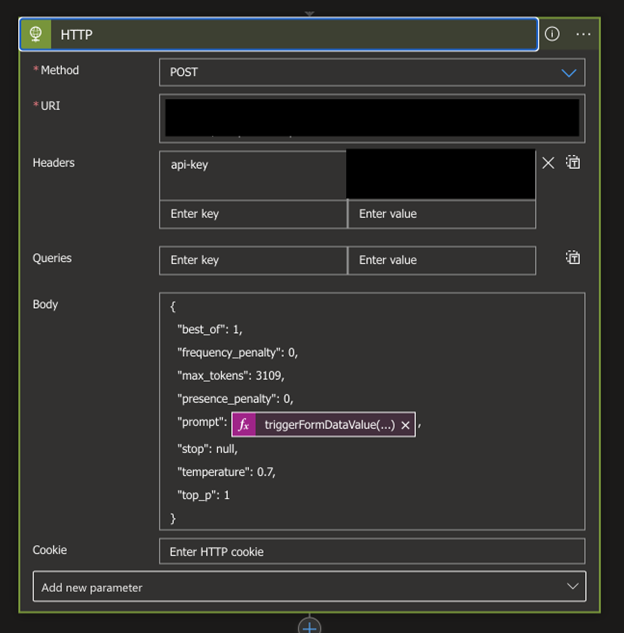Open the info icon on HTTP header

click(x=552, y=34)
